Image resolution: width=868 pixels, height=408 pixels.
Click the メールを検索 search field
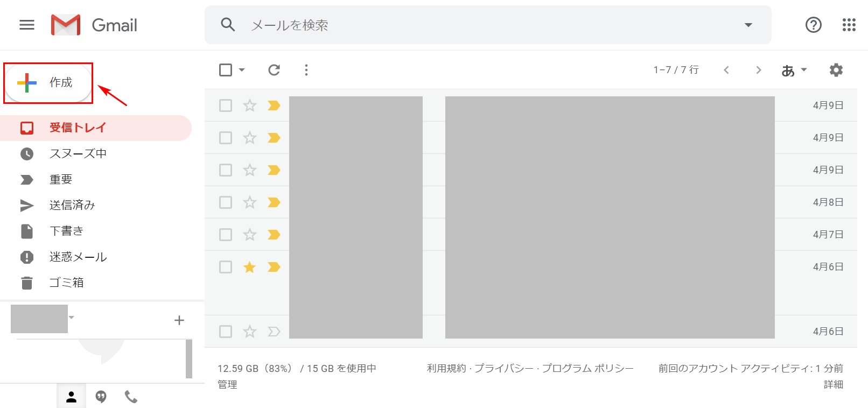coord(487,25)
